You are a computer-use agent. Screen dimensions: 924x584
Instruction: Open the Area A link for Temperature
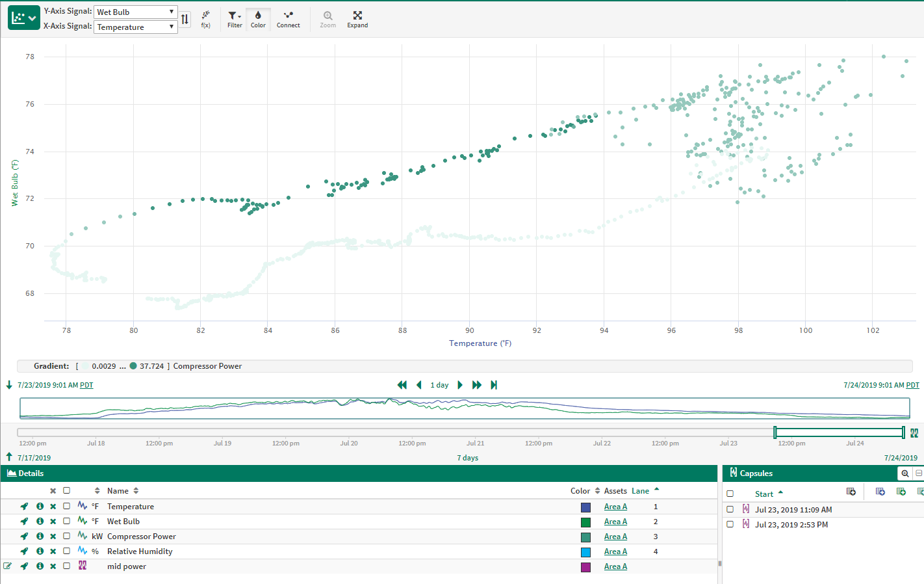(x=615, y=507)
